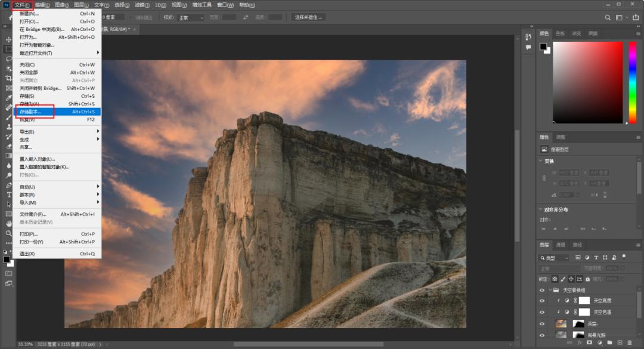Screen dimensions: 644x349
Task: Toggle visibility of 天空色温 layer
Action: (542, 312)
